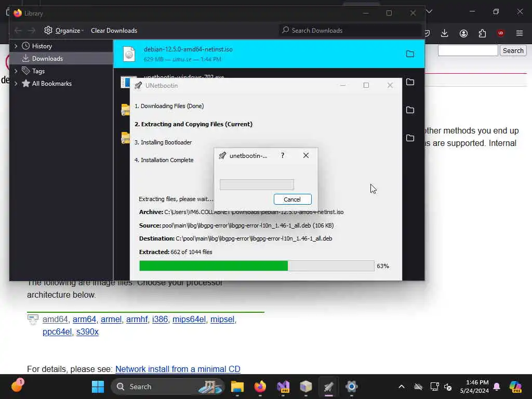Image resolution: width=532 pixels, height=399 pixels.
Task: Open containing folder for debian-12.5.0 iso download
Action: (x=410, y=54)
